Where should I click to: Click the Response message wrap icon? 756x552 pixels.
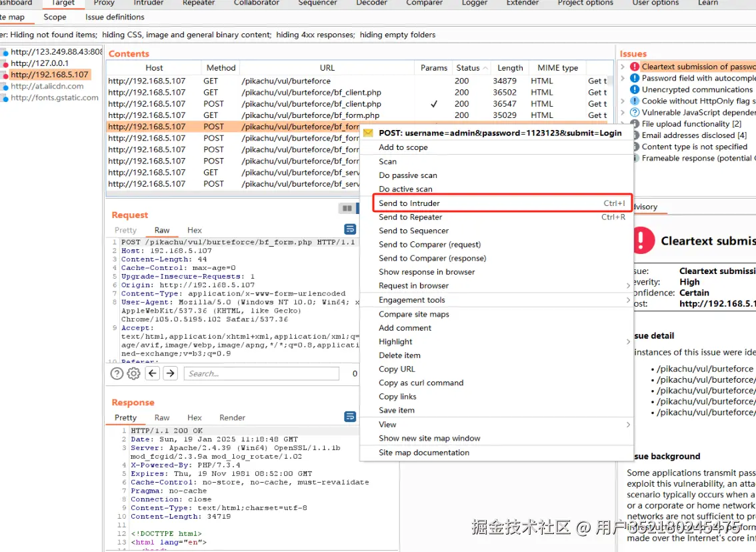350,417
